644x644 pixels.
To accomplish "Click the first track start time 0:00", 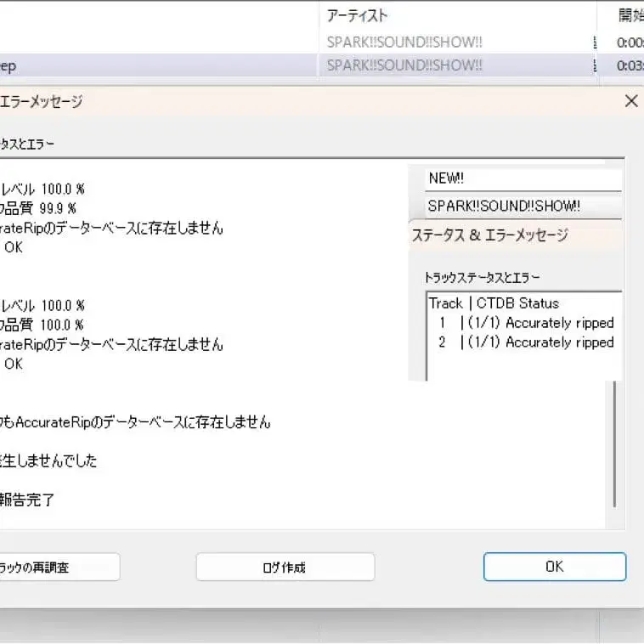I will (x=630, y=42).
